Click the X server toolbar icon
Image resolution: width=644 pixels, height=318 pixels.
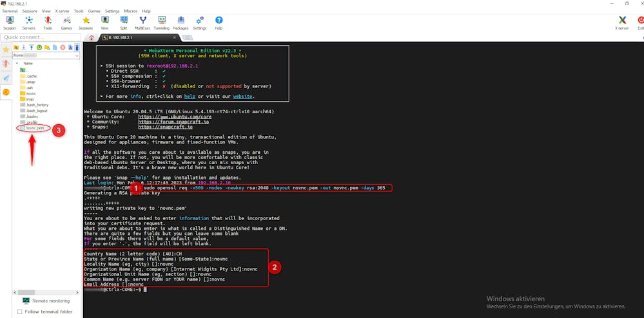[622, 23]
